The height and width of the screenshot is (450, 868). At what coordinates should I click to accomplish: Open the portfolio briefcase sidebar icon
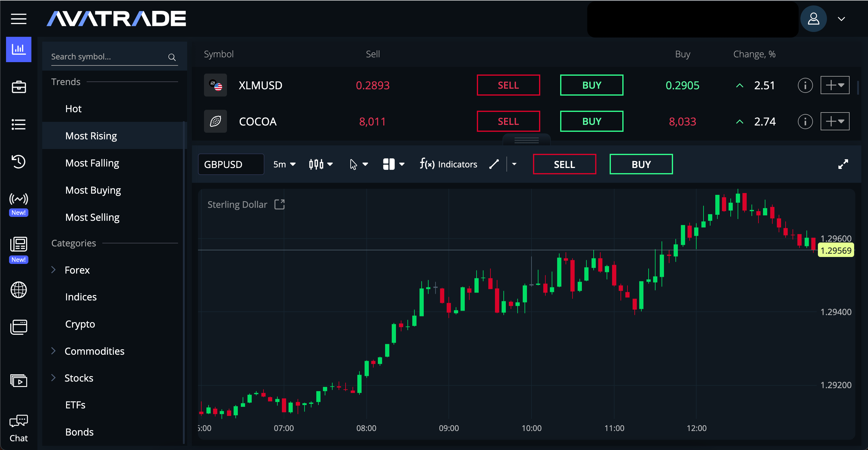(18, 87)
